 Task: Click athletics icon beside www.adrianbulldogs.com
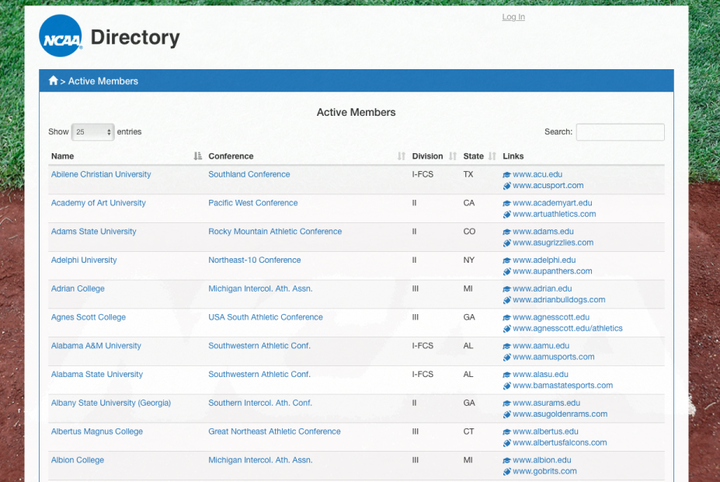click(x=506, y=300)
